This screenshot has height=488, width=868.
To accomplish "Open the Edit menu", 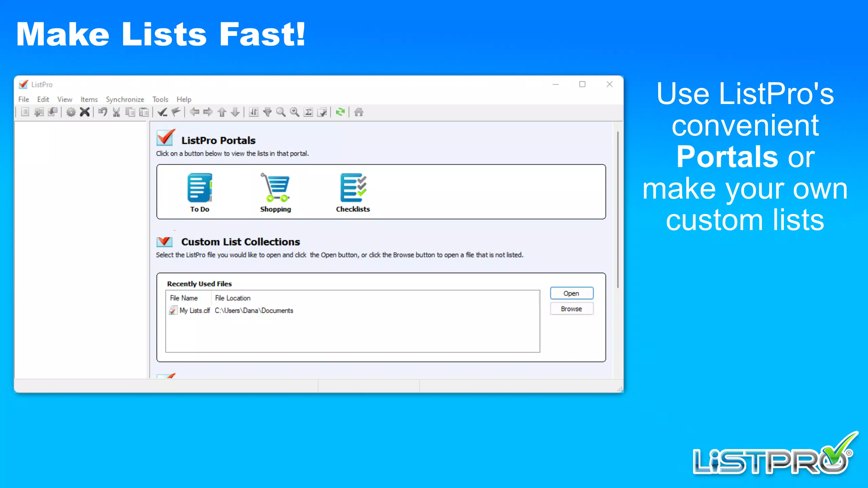I will click(43, 99).
